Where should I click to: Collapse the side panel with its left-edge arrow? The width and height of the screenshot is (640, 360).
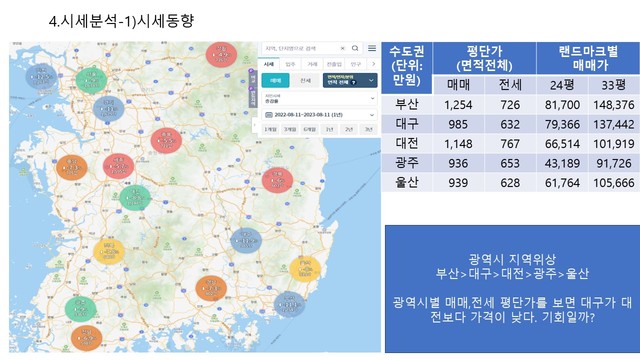255,124
